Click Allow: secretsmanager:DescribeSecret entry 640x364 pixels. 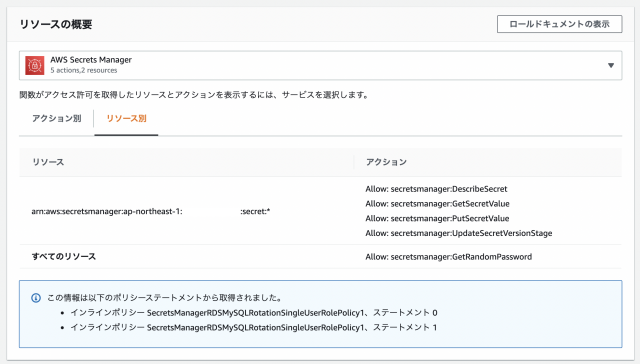436,189
